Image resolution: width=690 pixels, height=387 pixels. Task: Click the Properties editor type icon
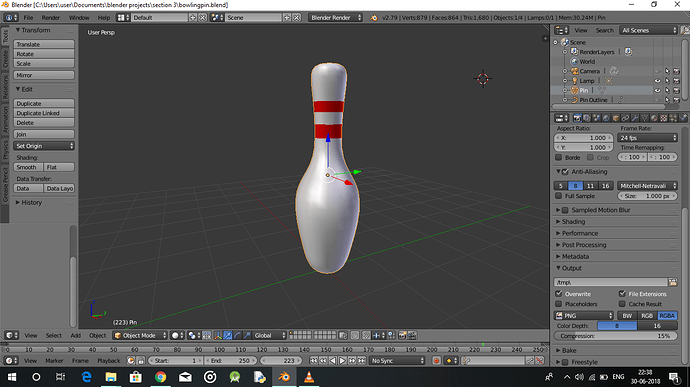point(561,118)
